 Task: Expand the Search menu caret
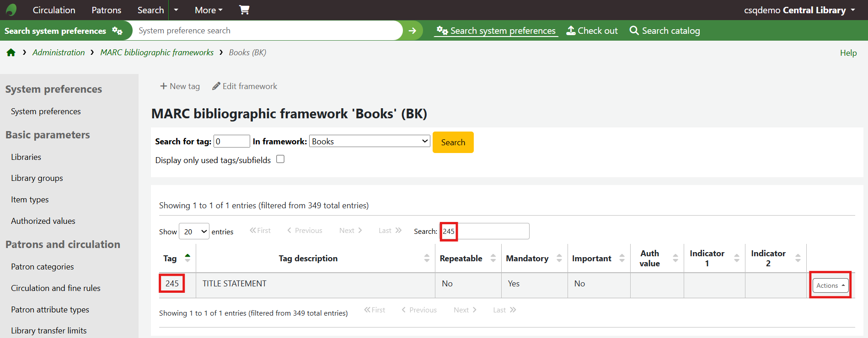pyautogui.click(x=176, y=10)
